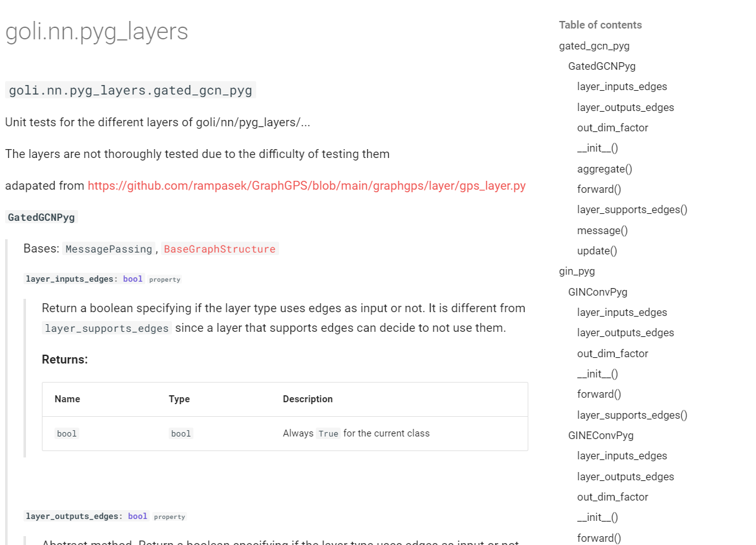The width and height of the screenshot is (756, 545).
Task: Open update() in the table of contents
Action: tap(597, 251)
